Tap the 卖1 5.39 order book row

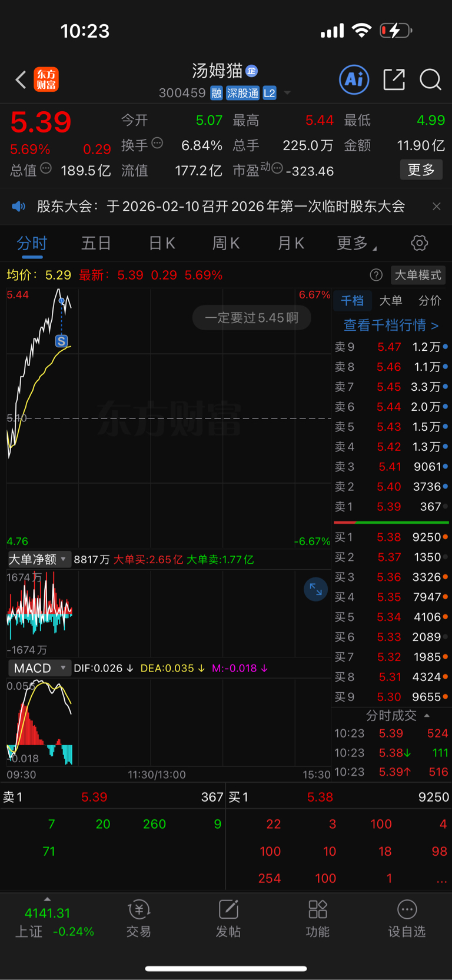(x=391, y=507)
